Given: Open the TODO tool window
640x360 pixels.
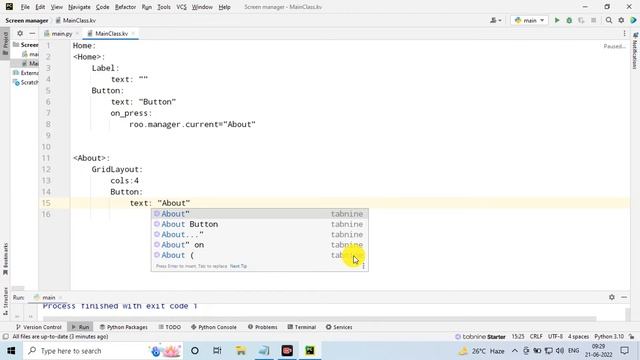Looking at the screenshot, I should click(x=169, y=327).
